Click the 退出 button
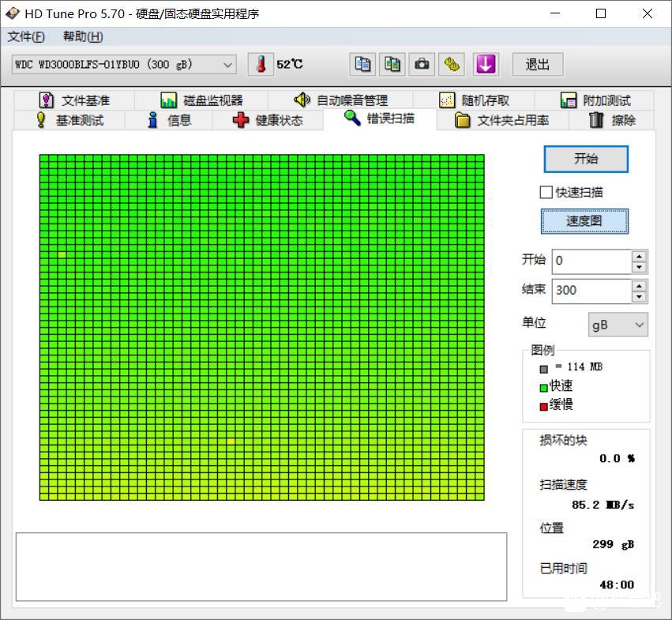672x620 pixels. pos(538,65)
